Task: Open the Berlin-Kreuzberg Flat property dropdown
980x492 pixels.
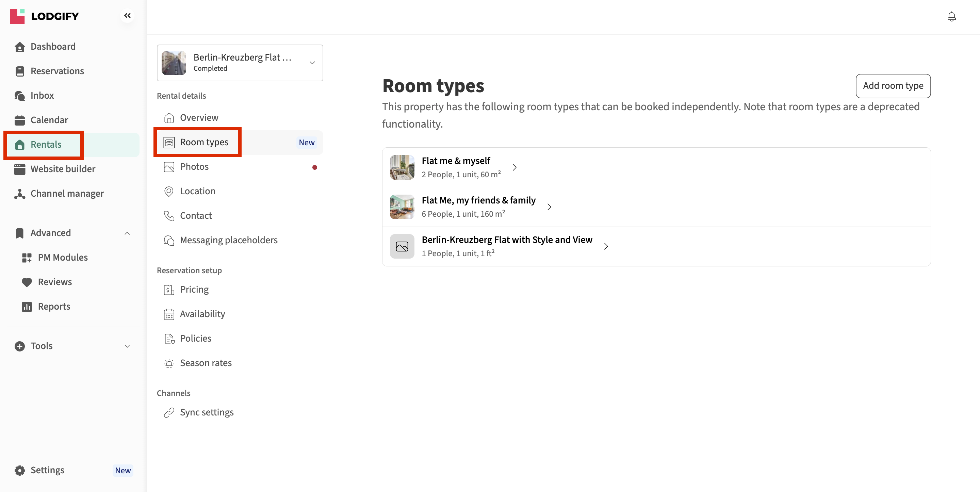Action: point(240,63)
